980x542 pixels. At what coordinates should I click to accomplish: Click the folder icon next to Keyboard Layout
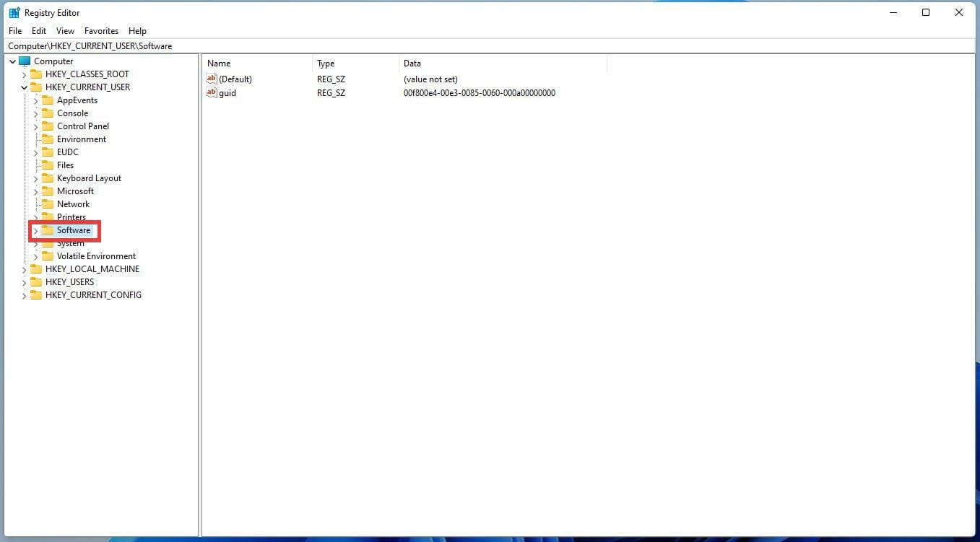[46, 178]
